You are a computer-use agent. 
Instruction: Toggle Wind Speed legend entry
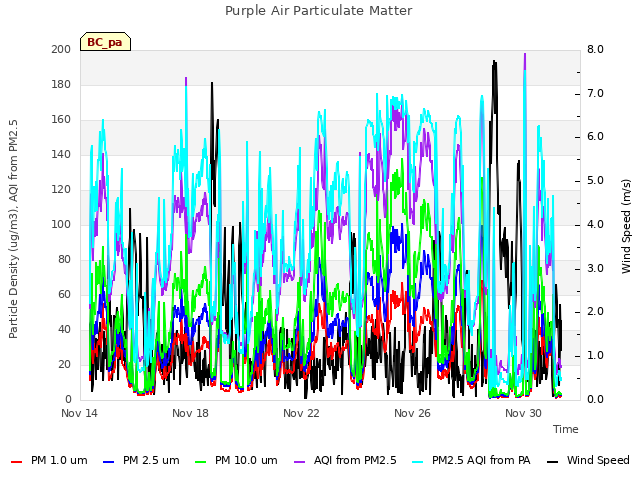(x=588, y=461)
